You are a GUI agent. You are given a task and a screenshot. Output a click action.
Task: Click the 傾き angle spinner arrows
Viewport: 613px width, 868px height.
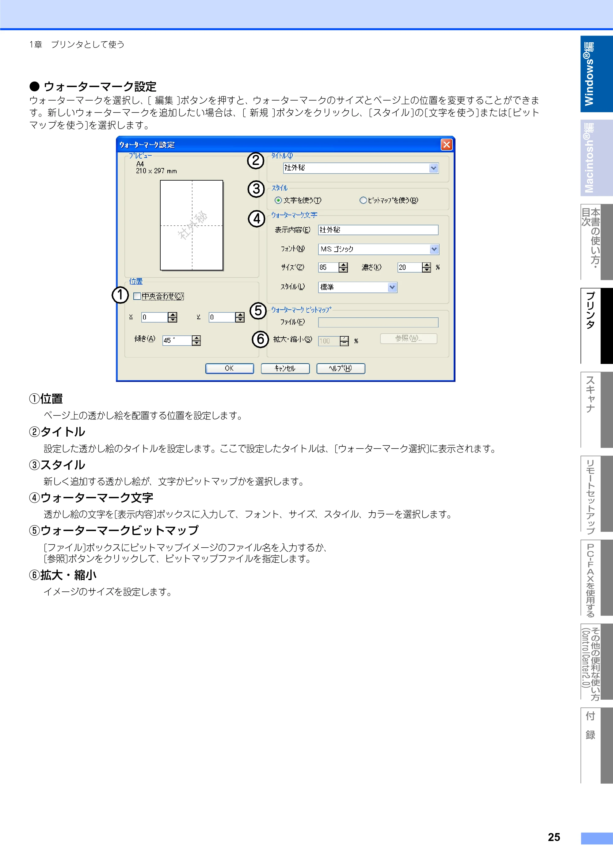[196, 341]
